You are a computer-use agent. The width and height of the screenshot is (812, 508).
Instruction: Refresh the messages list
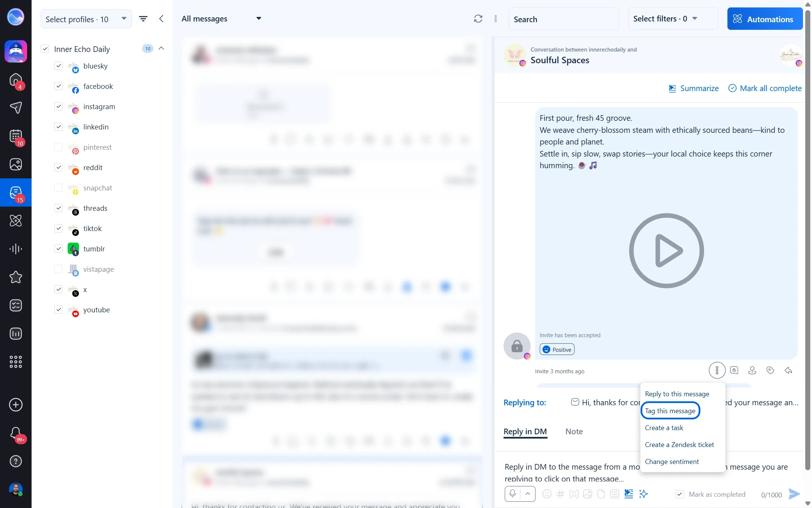click(478, 19)
